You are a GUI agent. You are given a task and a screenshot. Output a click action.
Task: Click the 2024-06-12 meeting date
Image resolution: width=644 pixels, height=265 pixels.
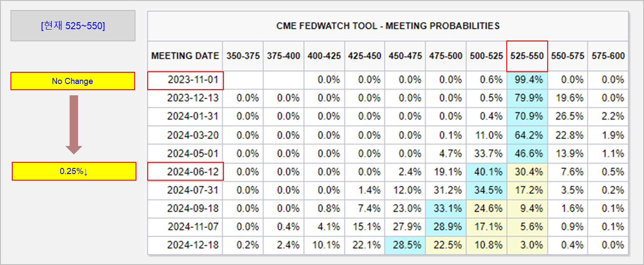[x=185, y=171]
